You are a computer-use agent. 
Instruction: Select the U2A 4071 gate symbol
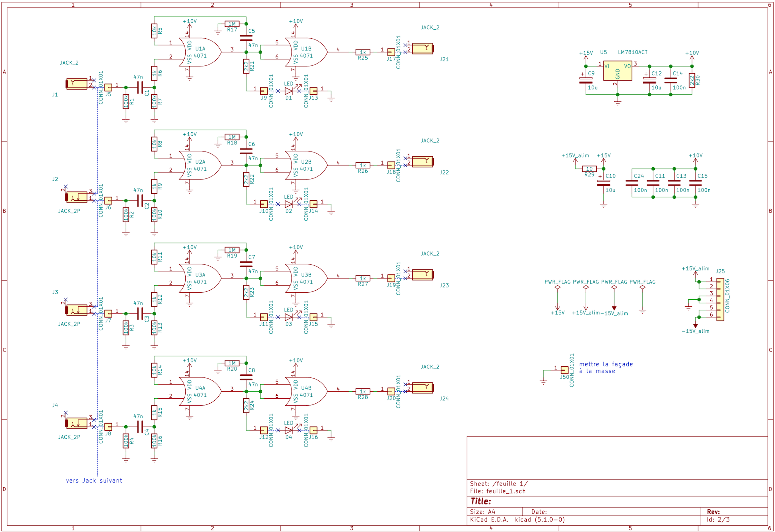tap(199, 165)
